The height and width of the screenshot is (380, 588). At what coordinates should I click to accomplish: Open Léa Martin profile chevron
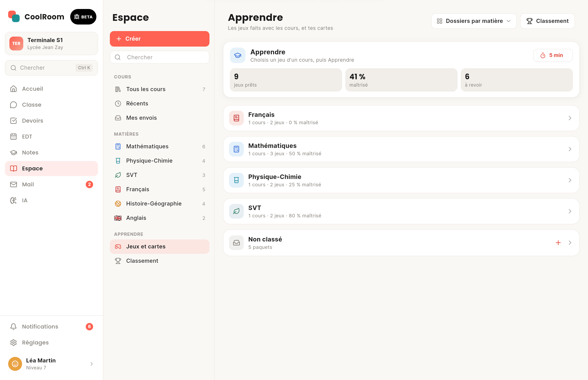click(91, 364)
